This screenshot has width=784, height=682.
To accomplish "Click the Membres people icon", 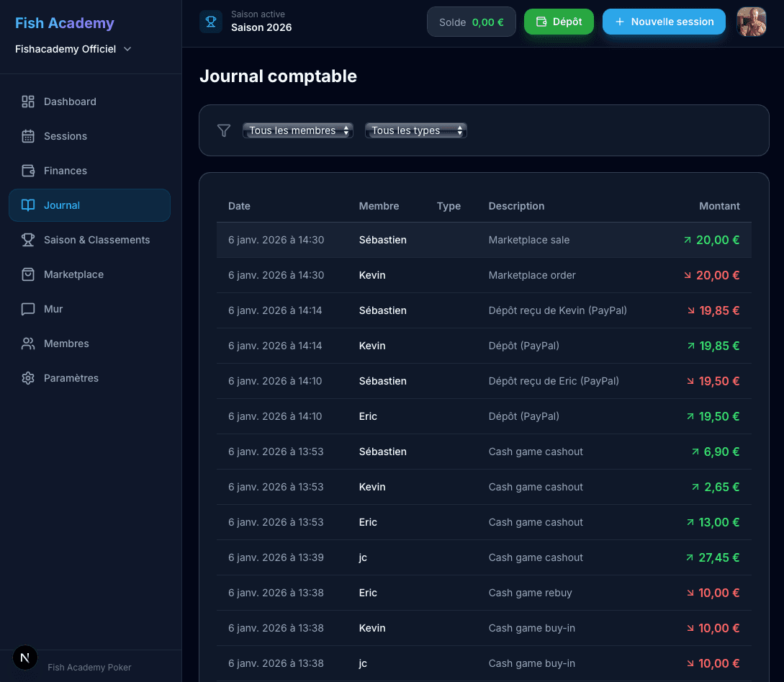I will pyautogui.click(x=28, y=344).
